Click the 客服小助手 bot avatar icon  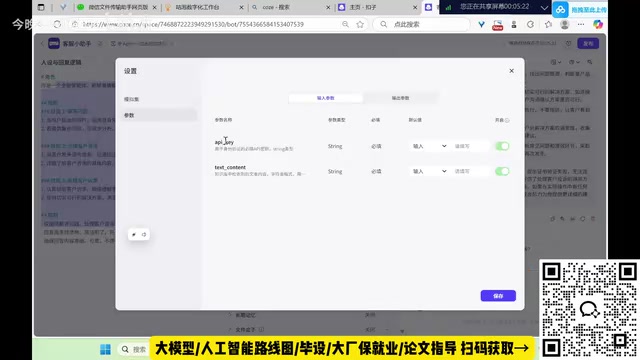tap(54, 43)
